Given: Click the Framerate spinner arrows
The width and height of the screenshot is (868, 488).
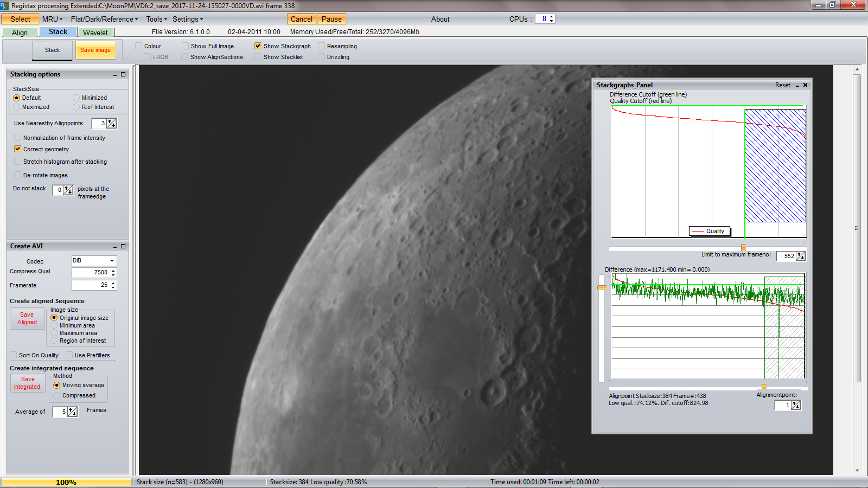Looking at the screenshot, I should point(113,285).
